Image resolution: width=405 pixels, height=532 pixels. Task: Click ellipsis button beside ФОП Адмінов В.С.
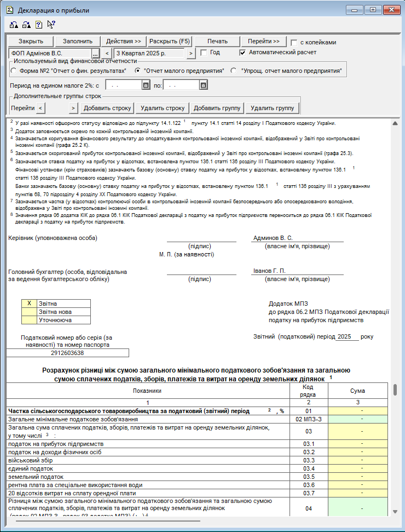[95, 53]
